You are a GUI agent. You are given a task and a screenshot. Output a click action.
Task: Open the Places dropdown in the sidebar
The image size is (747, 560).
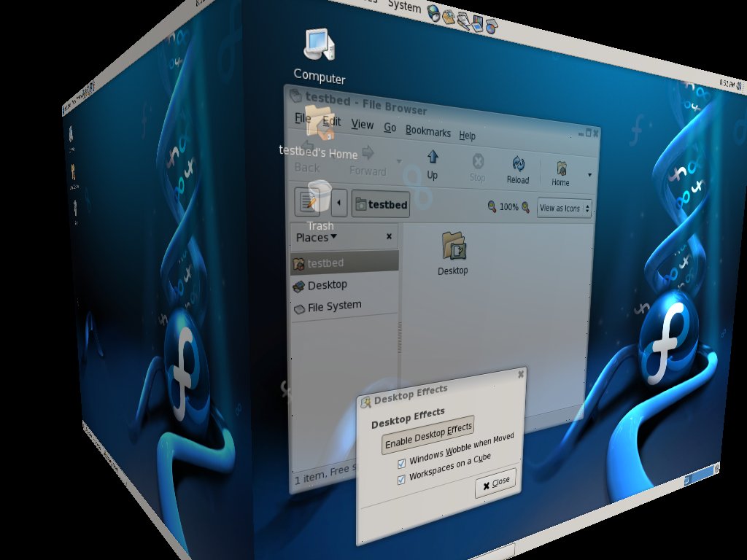[314, 236]
